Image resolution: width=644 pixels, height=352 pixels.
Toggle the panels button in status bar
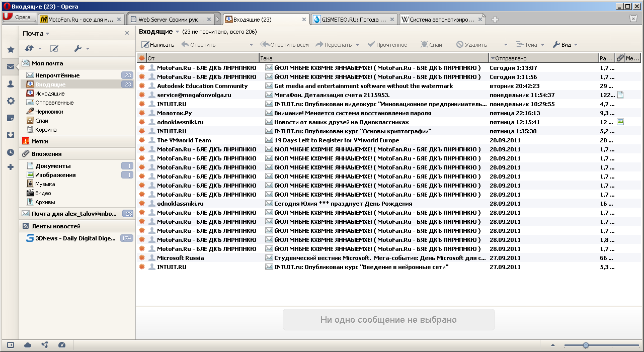tap(10, 345)
